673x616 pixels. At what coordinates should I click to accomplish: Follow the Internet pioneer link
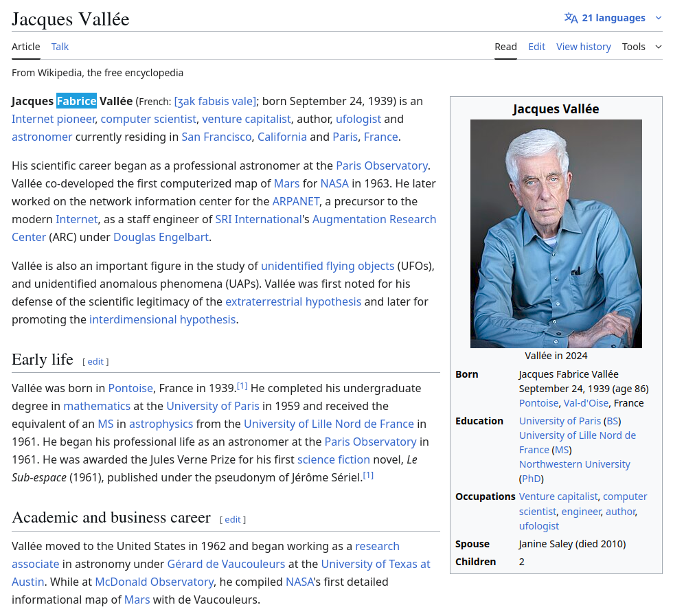pos(54,119)
